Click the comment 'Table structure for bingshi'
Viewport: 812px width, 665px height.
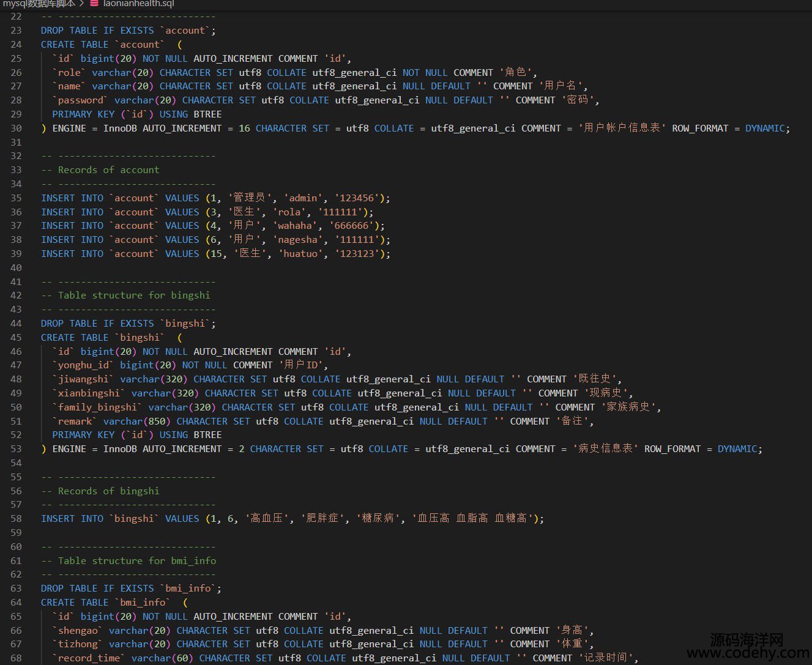point(133,295)
